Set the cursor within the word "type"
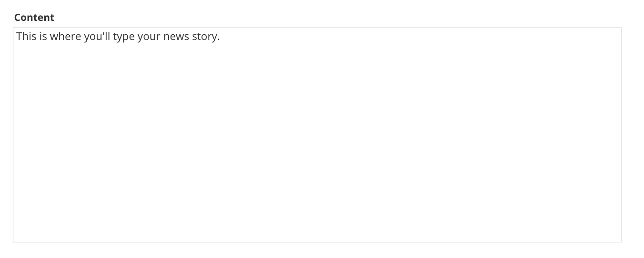 point(123,37)
